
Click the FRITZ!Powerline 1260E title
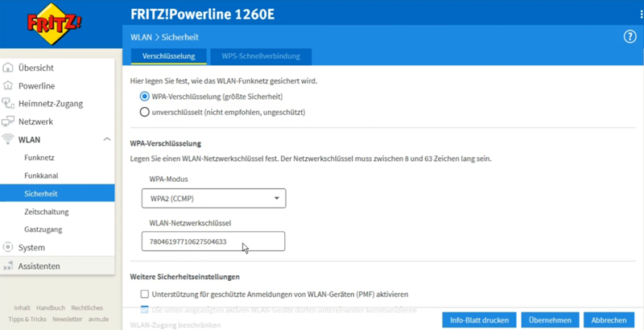tap(203, 14)
